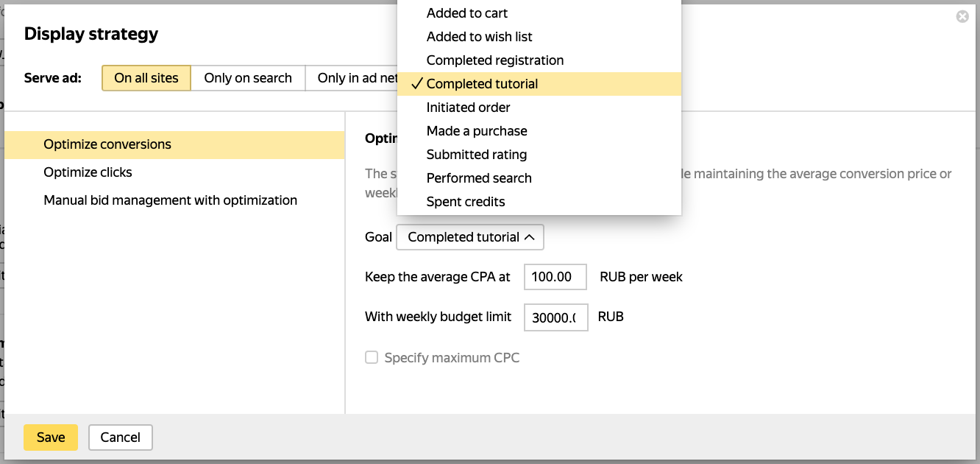Choose Made a purchase goal
The image size is (980, 464).
(477, 131)
